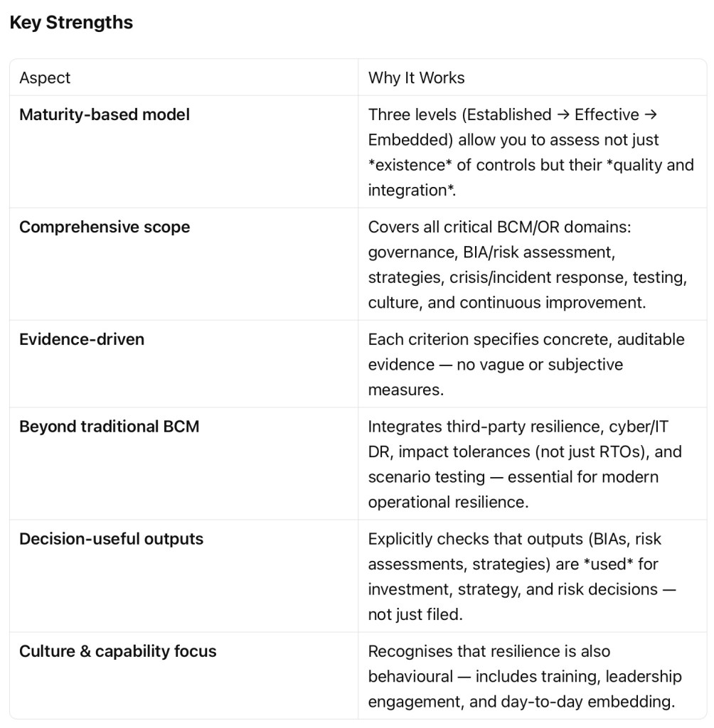Select the "Aspect" column header
Image resolution: width=714 pixels, height=728 pixels.
tap(45, 77)
